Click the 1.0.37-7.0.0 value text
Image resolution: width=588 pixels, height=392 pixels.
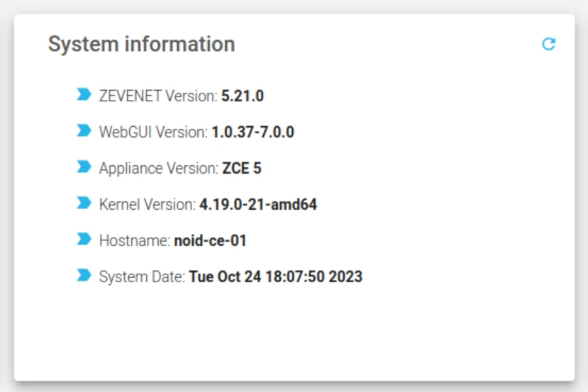[x=253, y=132]
